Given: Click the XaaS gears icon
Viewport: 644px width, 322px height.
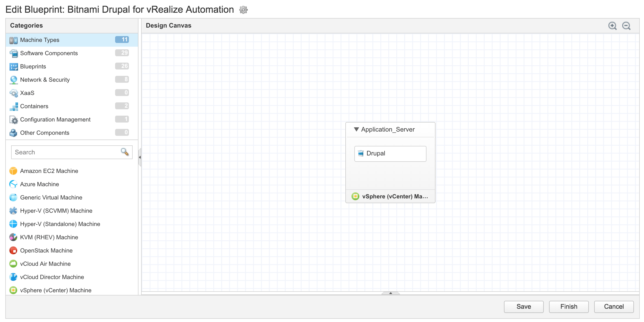Looking at the screenshot, I should pyautogui.click(x=14, y=93).
